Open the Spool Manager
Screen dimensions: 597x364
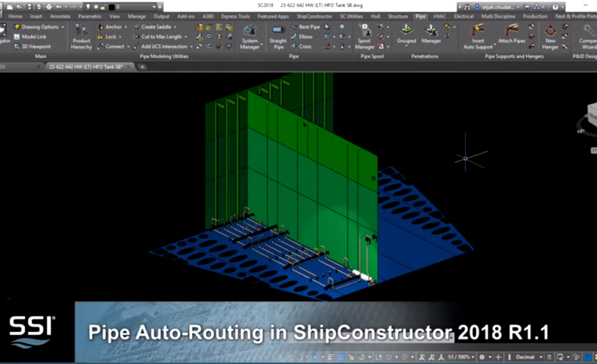tap(364, 36)
